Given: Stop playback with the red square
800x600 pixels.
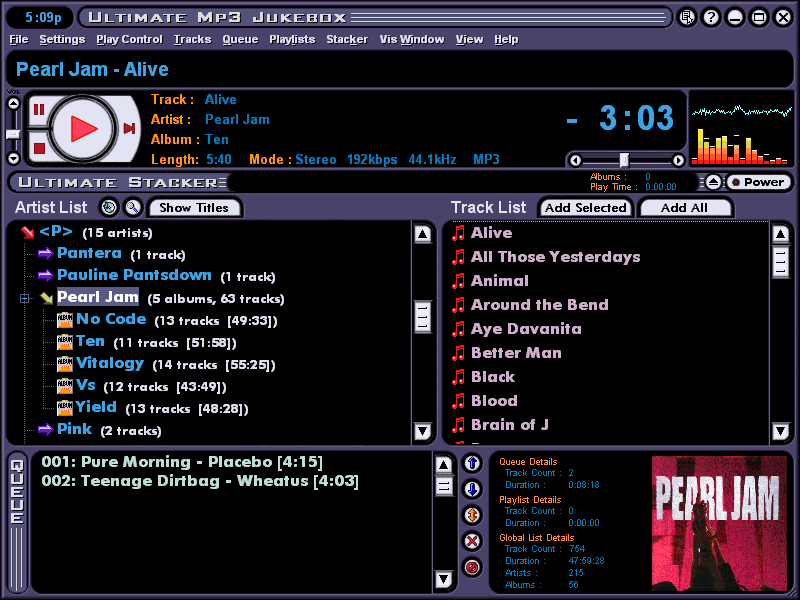Looking at the screenshot, I should point(39,148).
